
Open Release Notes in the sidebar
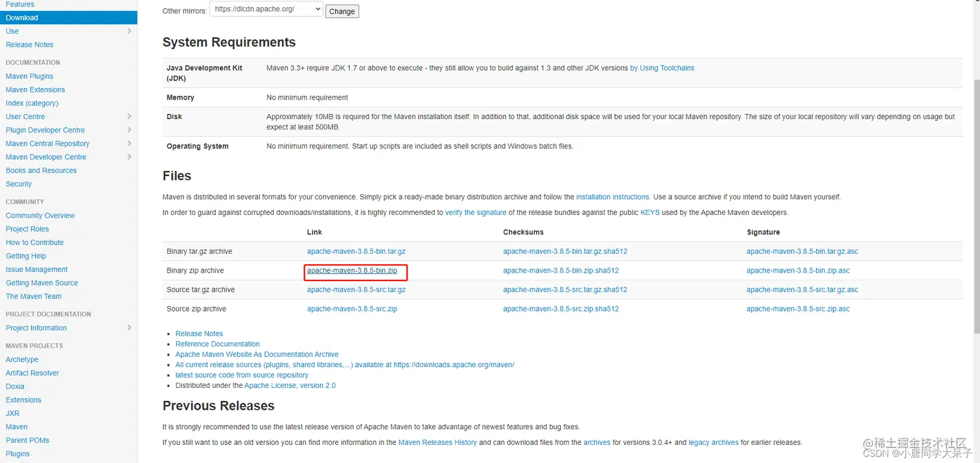click(x=29, y=45)
